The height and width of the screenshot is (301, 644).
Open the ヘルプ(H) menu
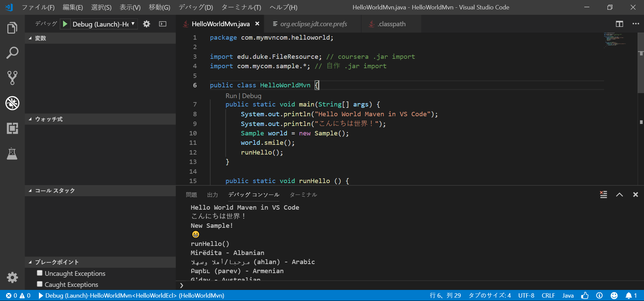coord(283,7)
